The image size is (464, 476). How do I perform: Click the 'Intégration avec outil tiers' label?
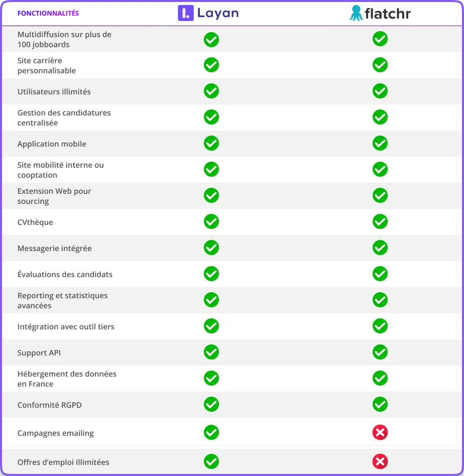(x=66, y=327)
